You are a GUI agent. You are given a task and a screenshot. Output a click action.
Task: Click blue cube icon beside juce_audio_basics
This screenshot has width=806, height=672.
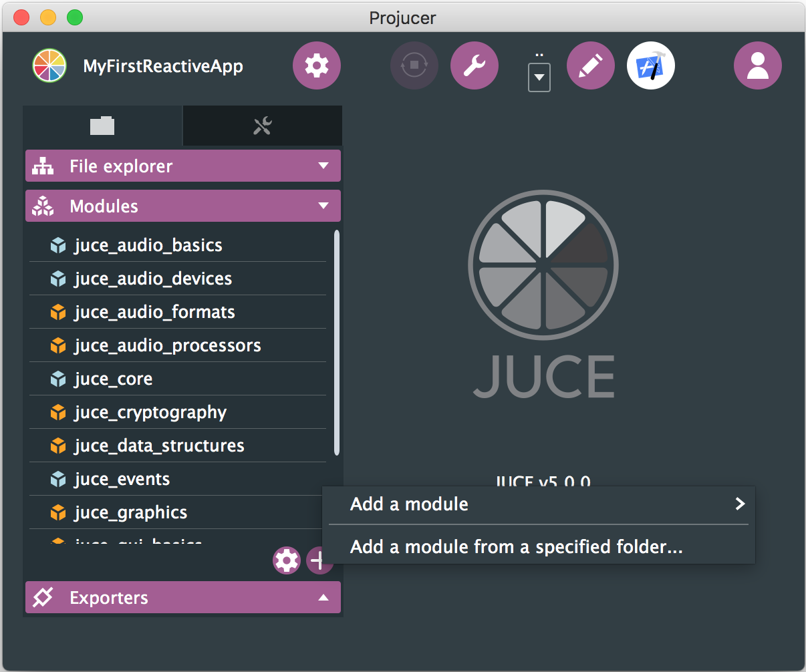click(58, 245)
